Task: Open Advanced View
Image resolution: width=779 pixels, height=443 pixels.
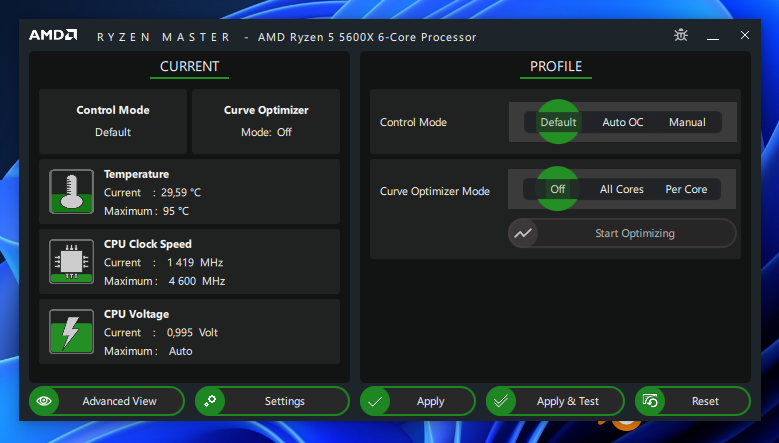Action: tap(107, 401)
